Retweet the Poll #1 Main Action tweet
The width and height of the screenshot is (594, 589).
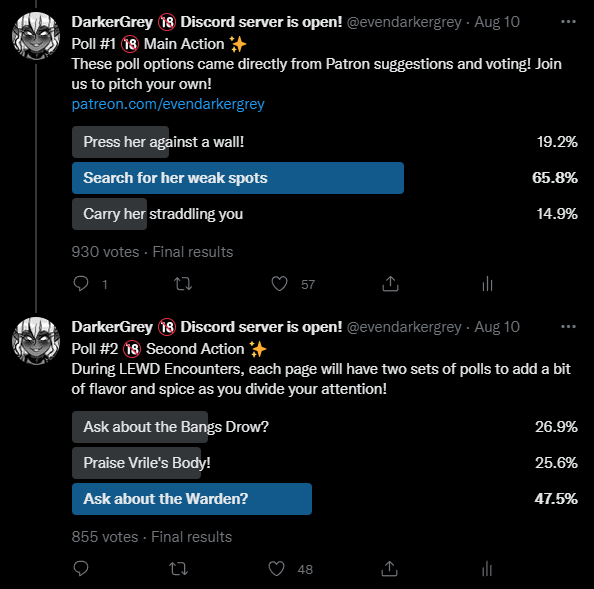click(x=183, y=284)
